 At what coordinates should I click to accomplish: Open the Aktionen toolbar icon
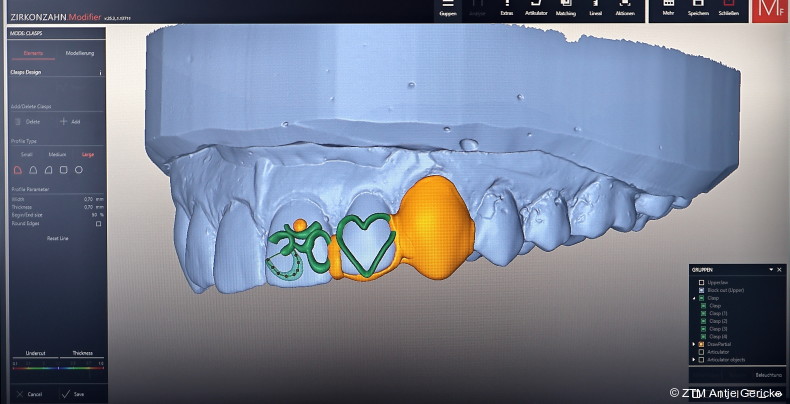[624, 7]
